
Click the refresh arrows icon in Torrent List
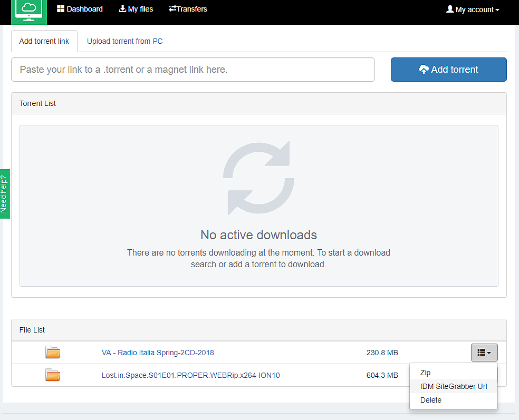(x=258, y=178)
